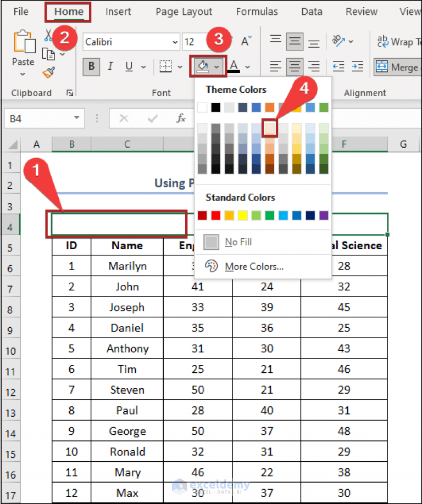Choose No Fill option
This screenshot has height=504, width=422.
click(263, 242)
